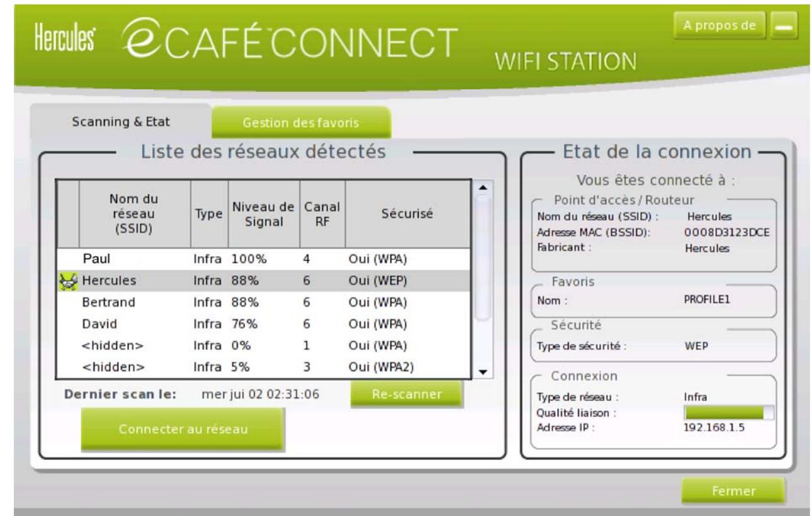Click the Canal RF column header
The image size is (812, 516).
(x=322, y=215)
